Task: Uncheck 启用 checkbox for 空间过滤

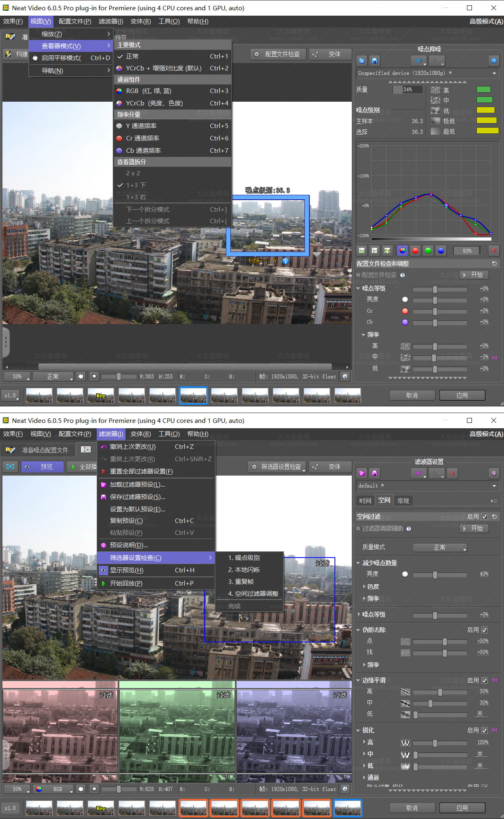Action: (484, 516)
